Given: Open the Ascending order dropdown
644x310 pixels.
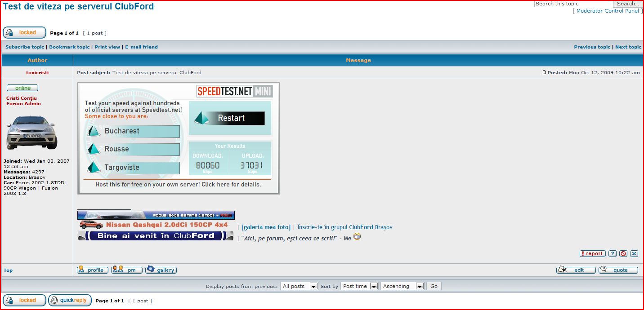Looking at the screenshot, I should coord(402,286).
